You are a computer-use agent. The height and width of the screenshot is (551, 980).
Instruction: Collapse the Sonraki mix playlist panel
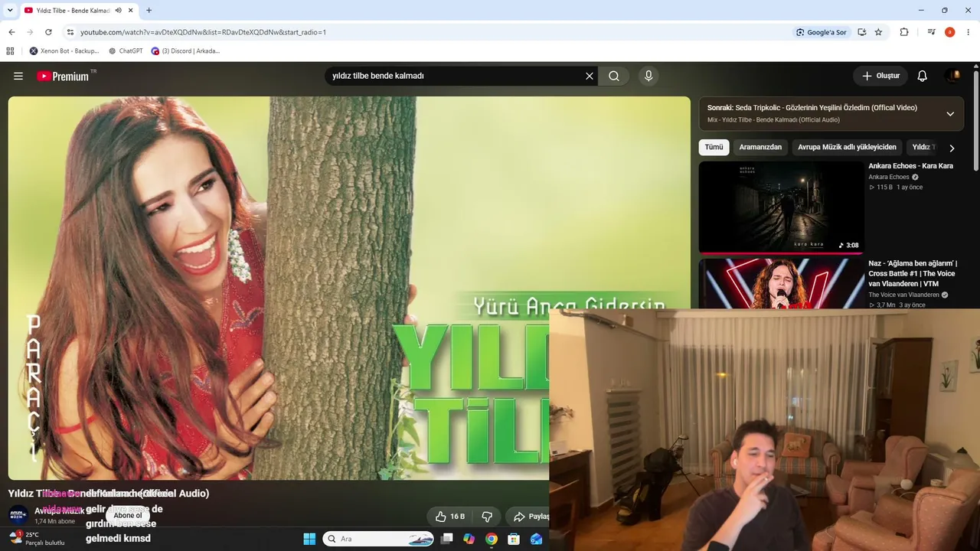click(950, 113)
